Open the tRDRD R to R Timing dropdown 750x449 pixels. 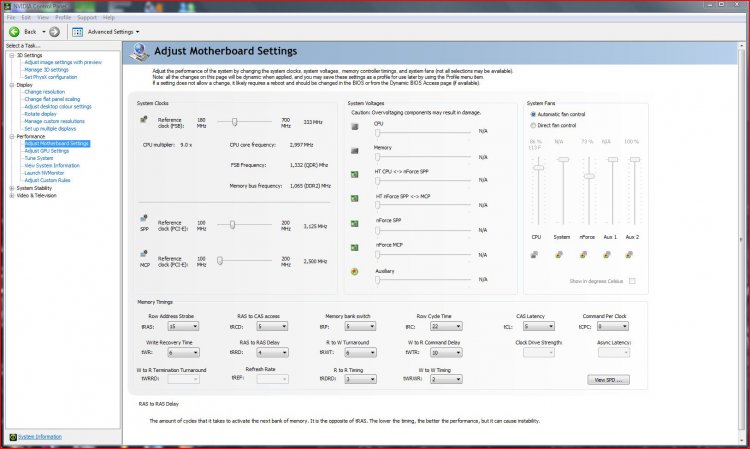pos(360,379)
